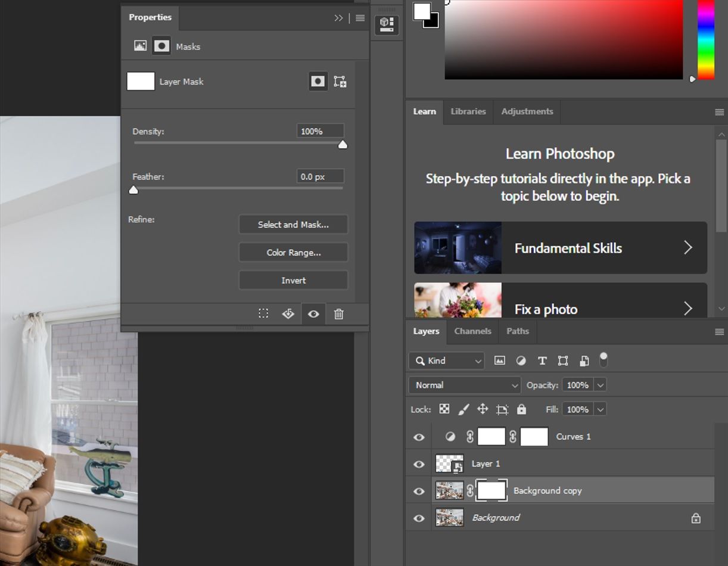This screenshot has width=728, height=566.
Task: Open the Adjustments tab
Action: pyautogui.click(x=527, y=111)
